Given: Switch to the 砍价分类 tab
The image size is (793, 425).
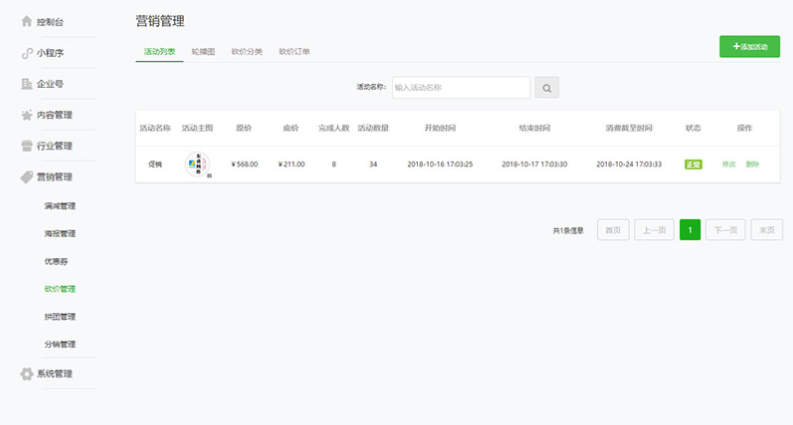Looking at the screenshot, I should coord(246,51).
